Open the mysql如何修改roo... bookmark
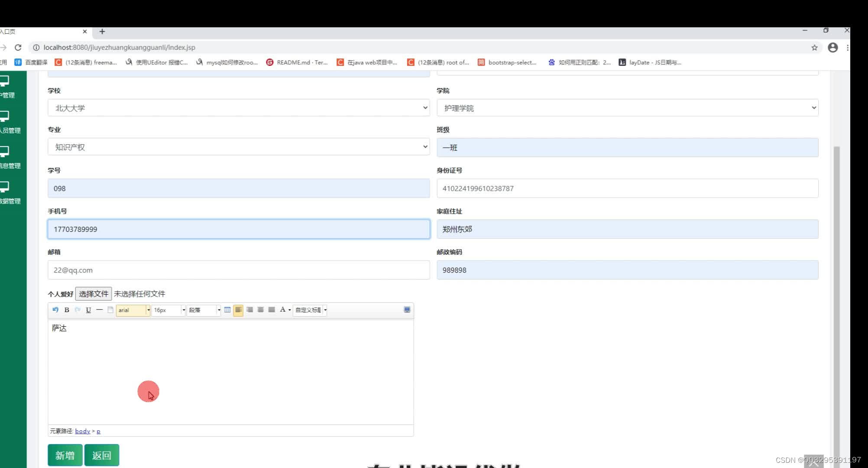This screenshot has height=468, width=868. pyautogui.click(x=227, y=62)
